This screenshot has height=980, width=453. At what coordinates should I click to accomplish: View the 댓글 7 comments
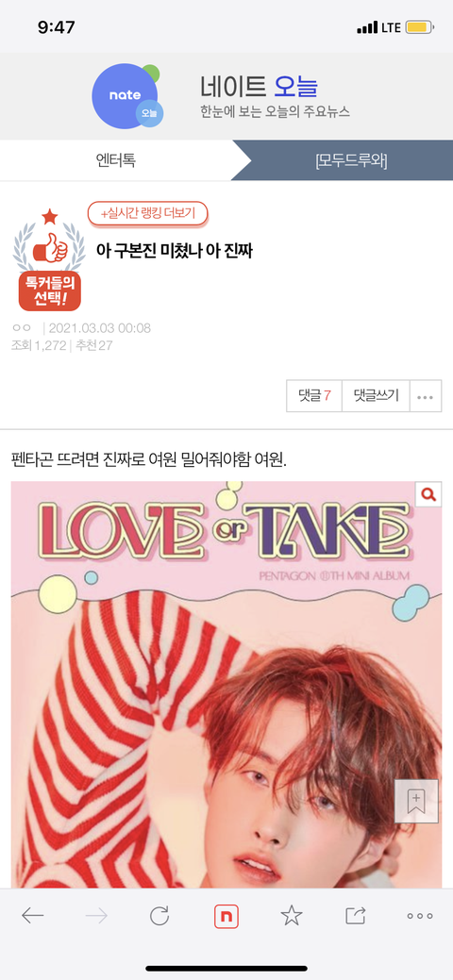click(x=314, y=395)
